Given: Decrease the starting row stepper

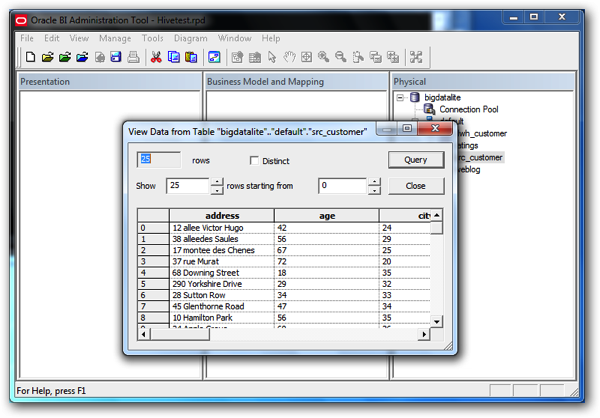Looking at the screenshot, I should coord(375,190).
